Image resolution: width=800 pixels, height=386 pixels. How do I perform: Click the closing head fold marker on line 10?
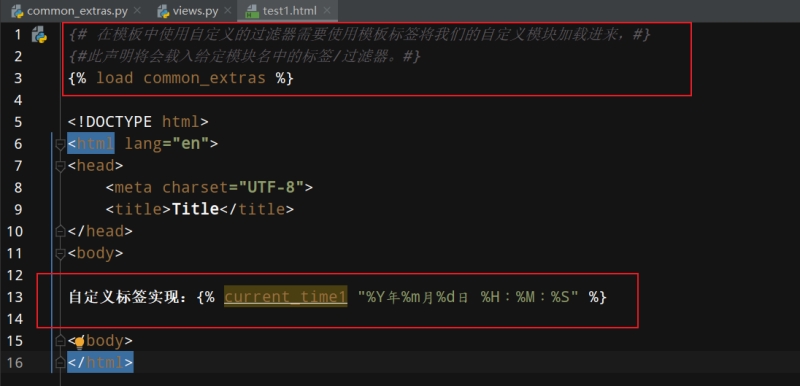(x=60, y=231)
